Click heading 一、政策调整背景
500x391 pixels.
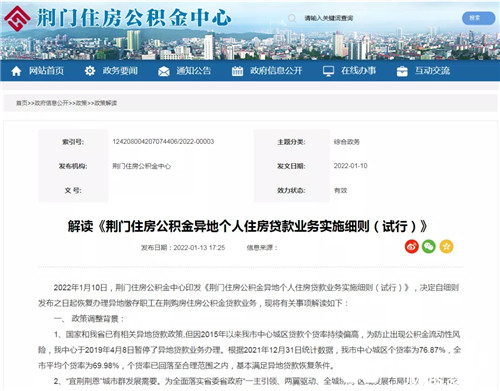89,319
